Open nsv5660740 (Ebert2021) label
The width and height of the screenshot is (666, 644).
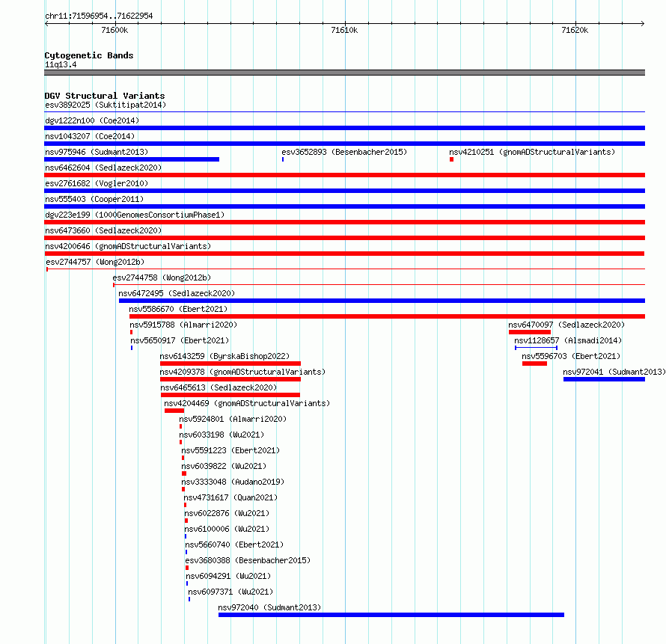234,545
